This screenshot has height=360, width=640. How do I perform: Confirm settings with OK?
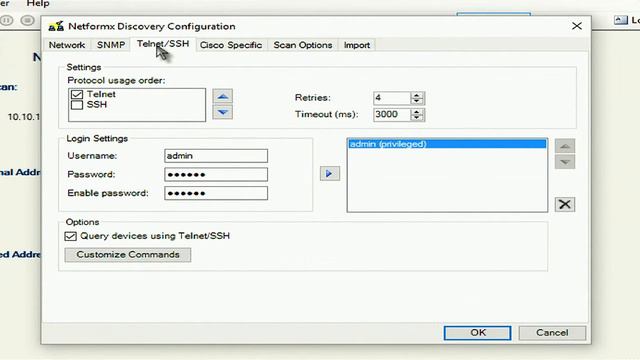[x=478, y=333]
